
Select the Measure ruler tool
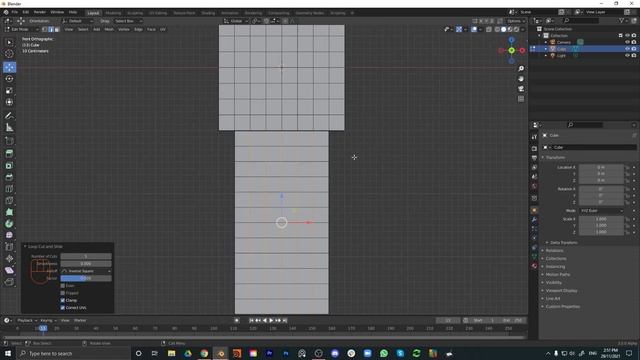[x=9, y=128]
